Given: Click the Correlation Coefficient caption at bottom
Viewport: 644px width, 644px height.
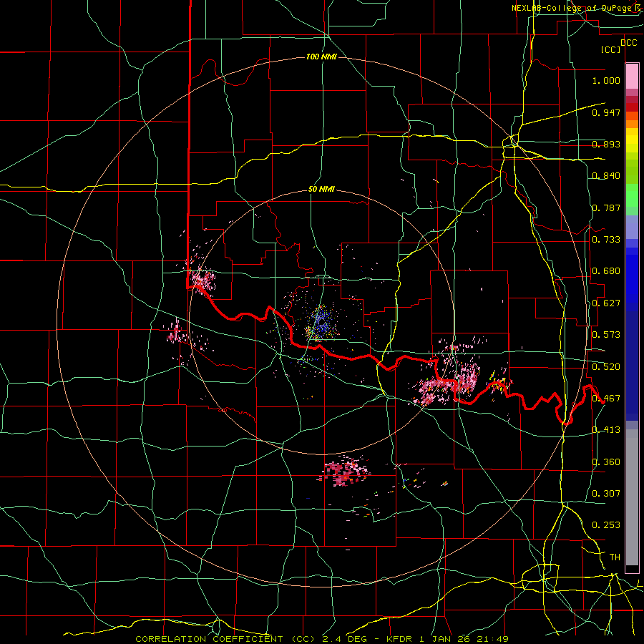Looking at the screenshot, I should pyautogui.click(x=321, y=639).
